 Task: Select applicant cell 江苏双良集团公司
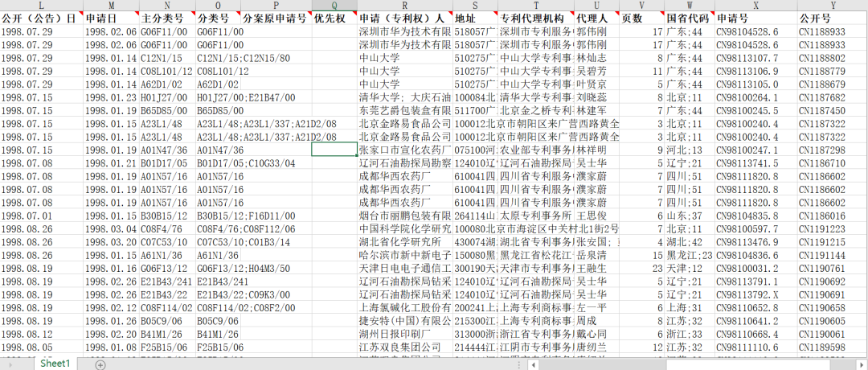(404, 347)
